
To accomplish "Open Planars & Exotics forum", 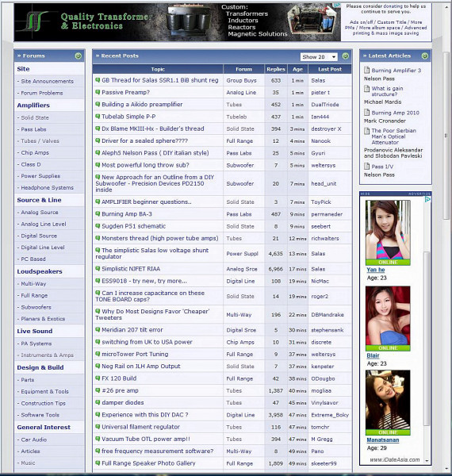I will (43, 319).
